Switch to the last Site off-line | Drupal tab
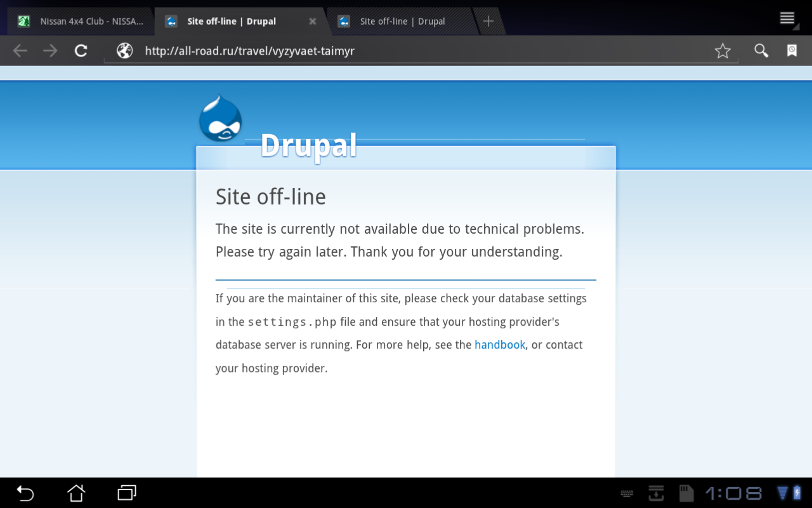 402,21
